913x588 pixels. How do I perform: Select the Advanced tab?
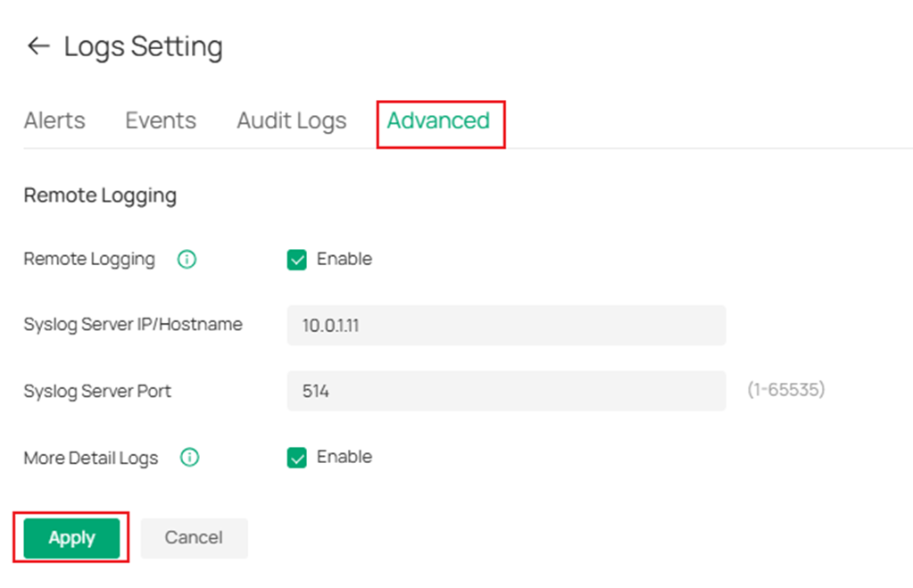pyautogui.click(x=438, y=120)
